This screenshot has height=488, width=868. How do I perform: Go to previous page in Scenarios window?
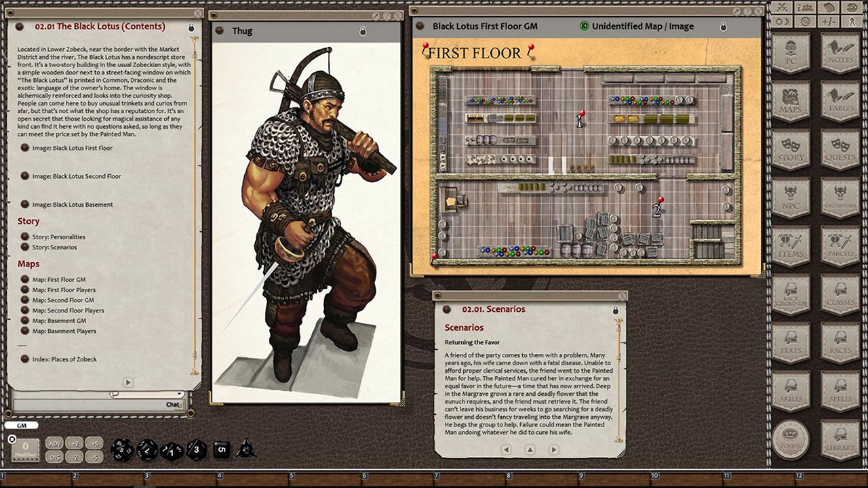(506, 449)
